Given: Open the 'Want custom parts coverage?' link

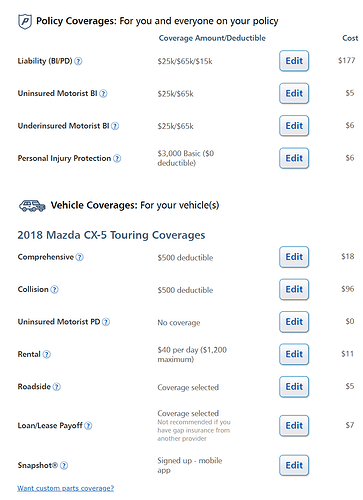Looking at the screenshot, I should (66, 488).
